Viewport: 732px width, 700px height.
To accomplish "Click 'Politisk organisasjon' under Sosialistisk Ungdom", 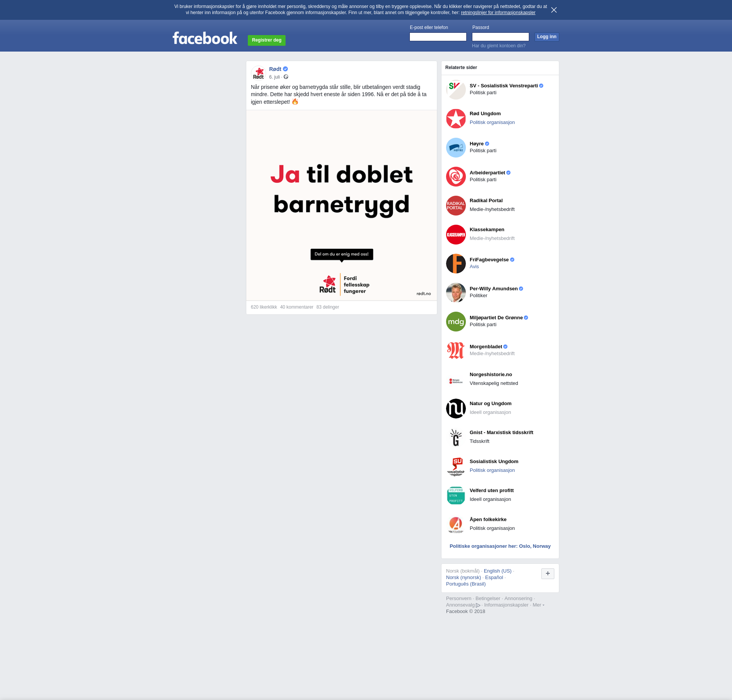I will click(492, 470).
